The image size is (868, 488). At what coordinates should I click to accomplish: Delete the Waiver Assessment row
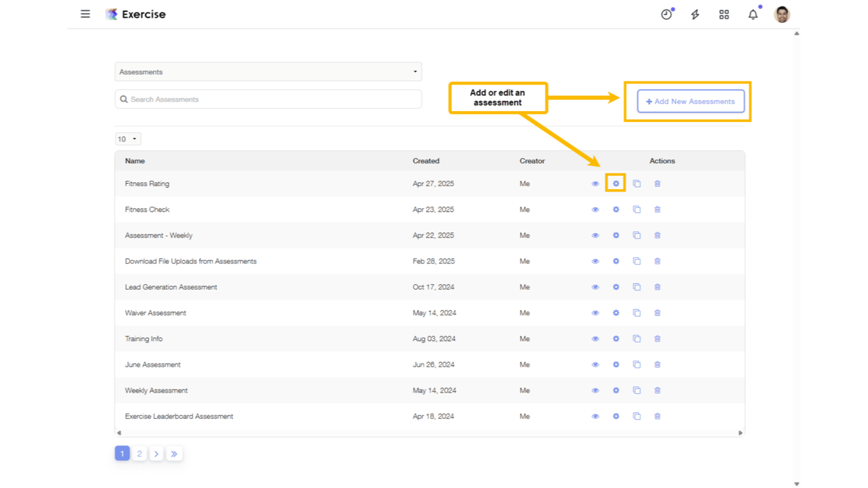658,313
